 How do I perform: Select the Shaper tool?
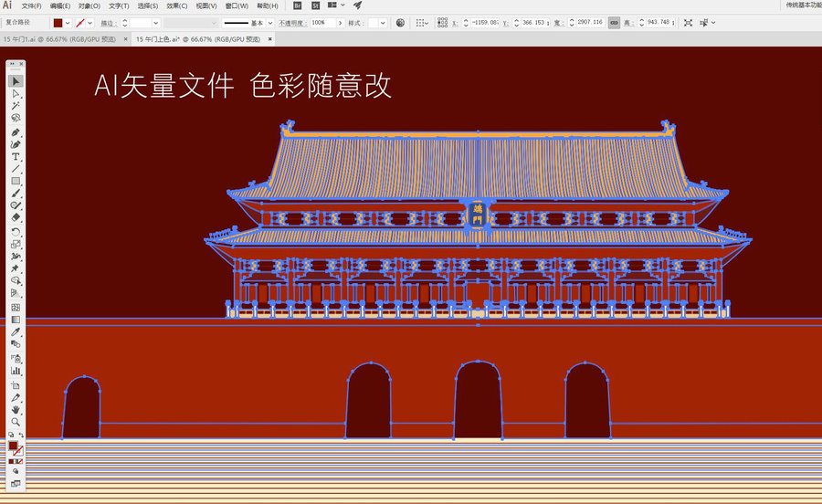16,205
